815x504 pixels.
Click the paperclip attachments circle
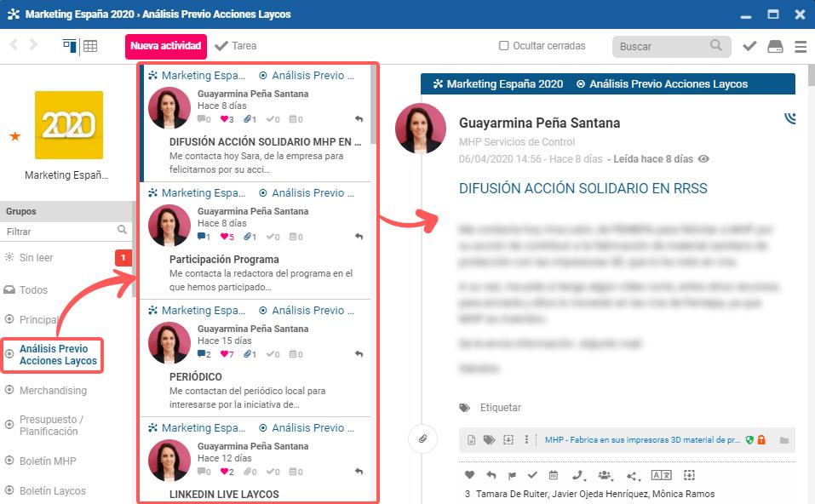tap(423, 439)
